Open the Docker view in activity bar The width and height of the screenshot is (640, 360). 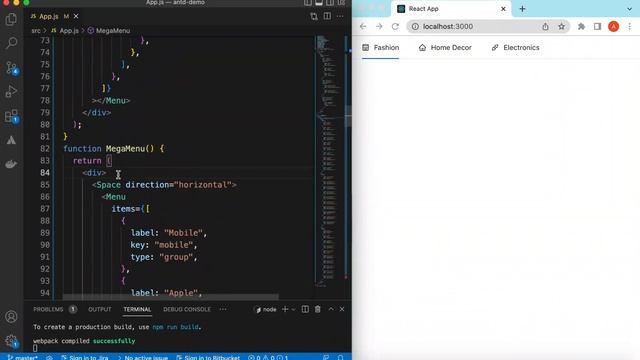11,164
